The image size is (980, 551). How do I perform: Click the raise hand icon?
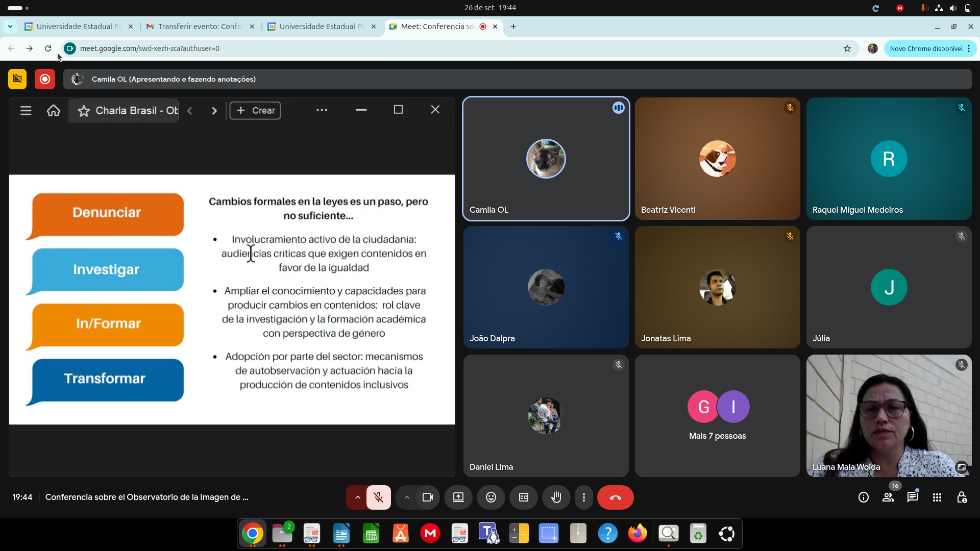[556, 497]
